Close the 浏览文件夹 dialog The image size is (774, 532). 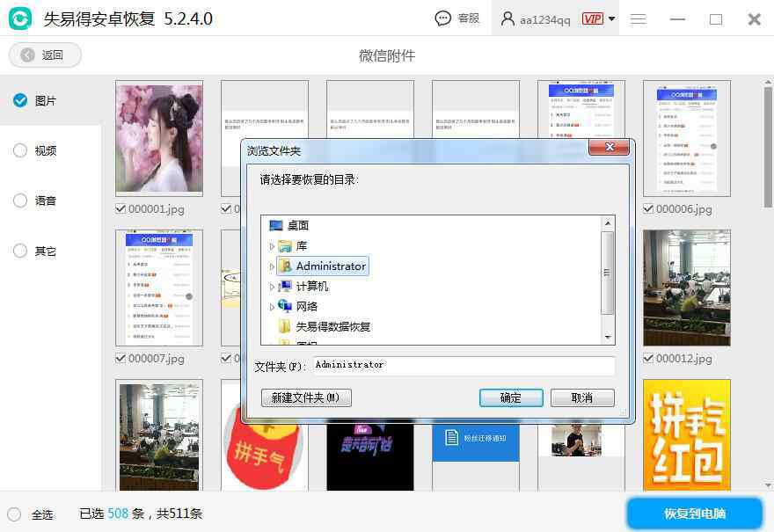point(610,147)
